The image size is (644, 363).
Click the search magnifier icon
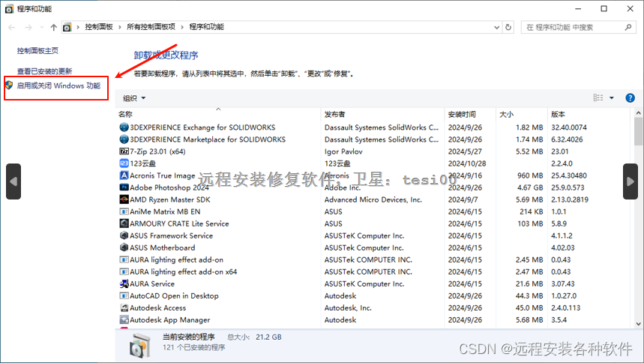pyautogui.click(x=628, y=27)
